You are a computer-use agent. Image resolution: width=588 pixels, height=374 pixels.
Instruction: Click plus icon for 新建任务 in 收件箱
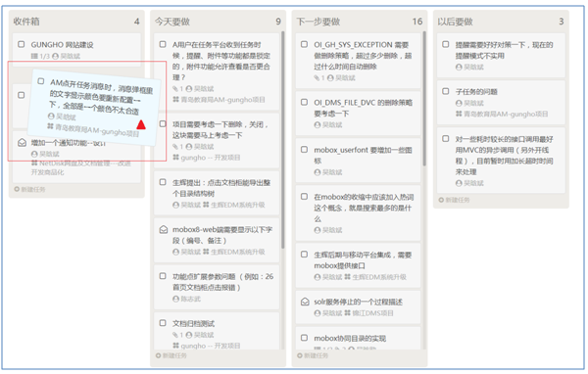[17, 189]
